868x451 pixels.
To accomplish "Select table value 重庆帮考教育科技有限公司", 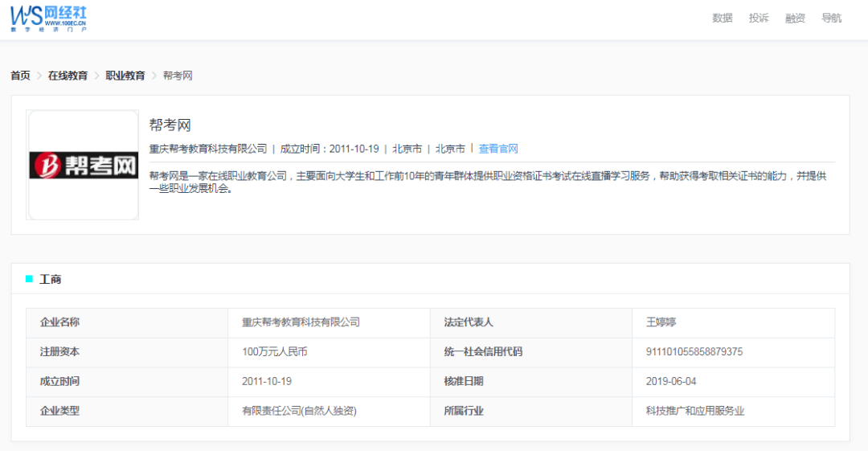I will (x=301, y=322).
